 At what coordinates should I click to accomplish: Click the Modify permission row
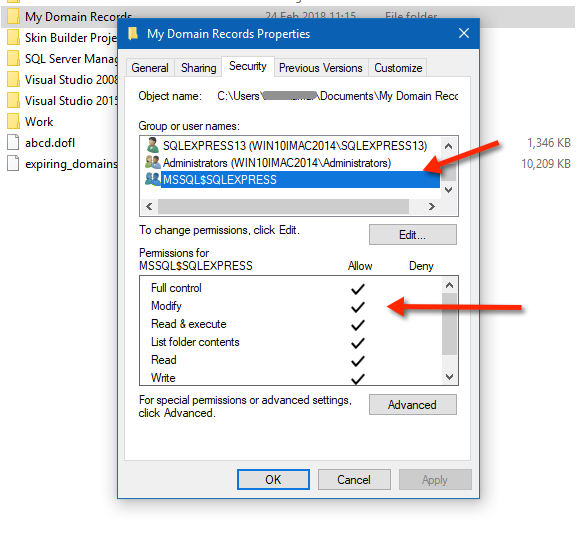tap(291, 306)
